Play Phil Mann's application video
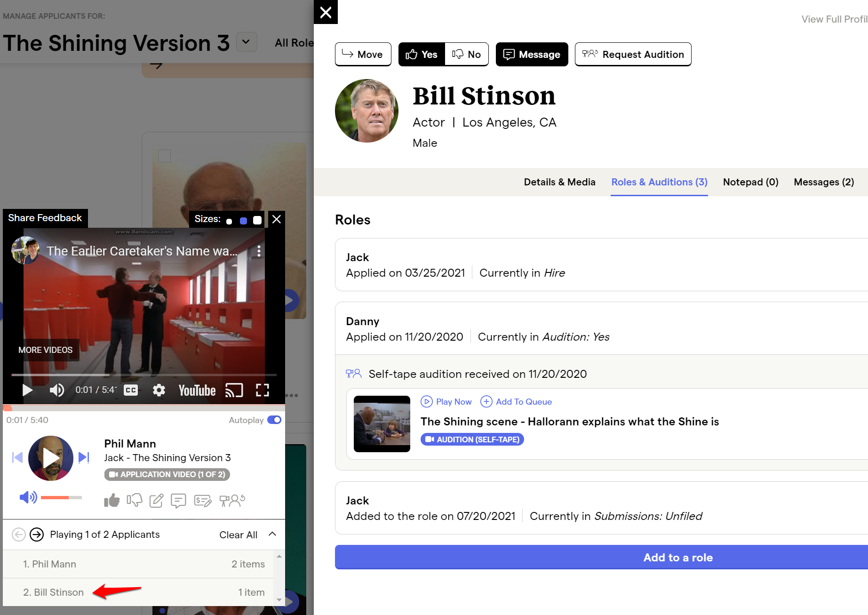 click(51, 458)
